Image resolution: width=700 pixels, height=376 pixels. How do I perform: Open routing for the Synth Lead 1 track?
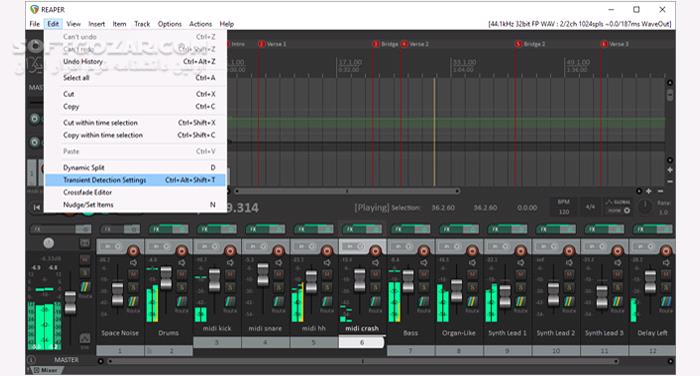(521, 302)
